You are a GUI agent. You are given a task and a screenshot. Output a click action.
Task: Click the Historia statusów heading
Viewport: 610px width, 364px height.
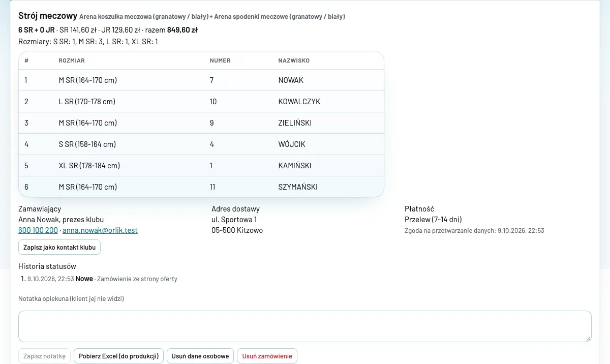47,266
